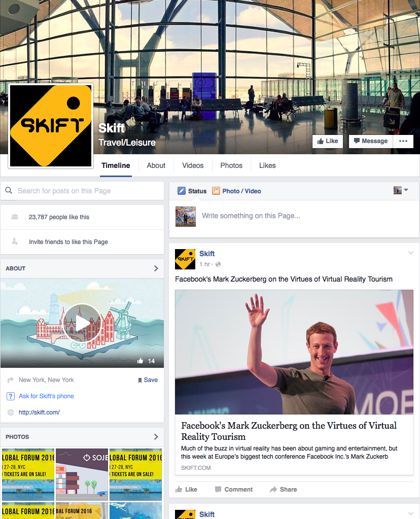Click the Skift logo profile picture

pyautogui.click(x=51, y=126)
